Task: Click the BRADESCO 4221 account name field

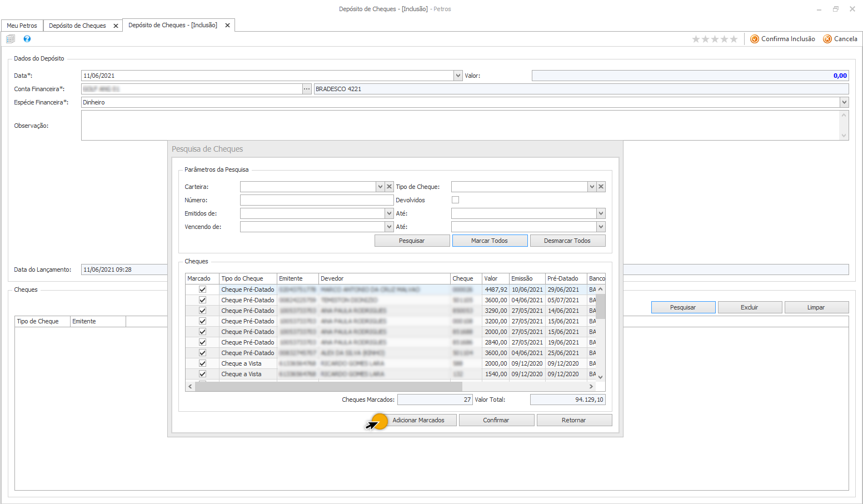Action: (581, 89)
